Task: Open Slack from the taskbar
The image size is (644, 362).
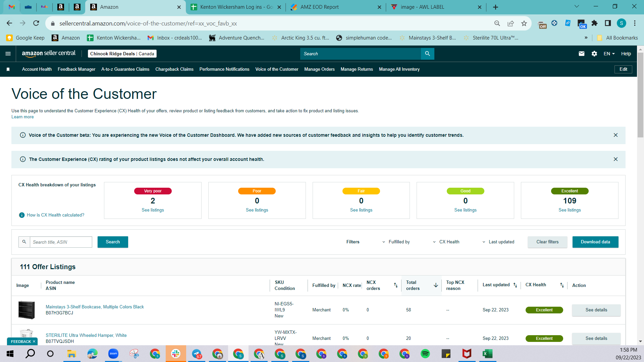Action: click(176, 354)
